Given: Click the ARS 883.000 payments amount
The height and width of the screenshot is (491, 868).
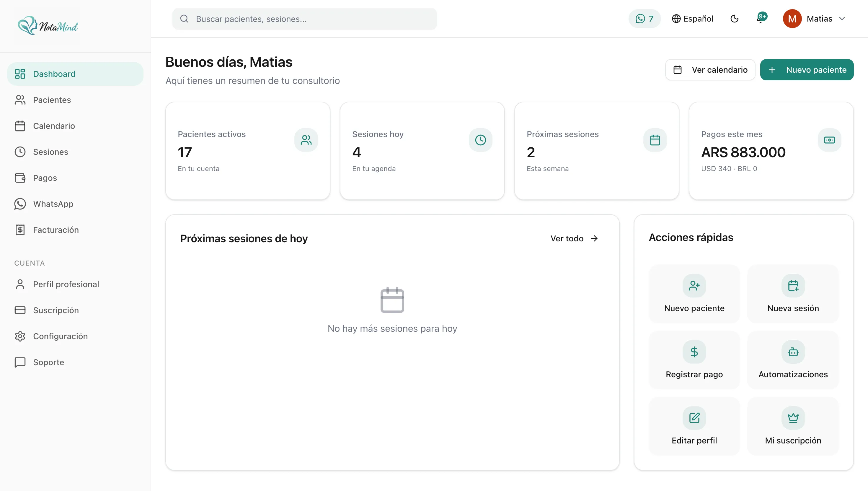Looking at the screenshot, I should click(x=743, y=152).
